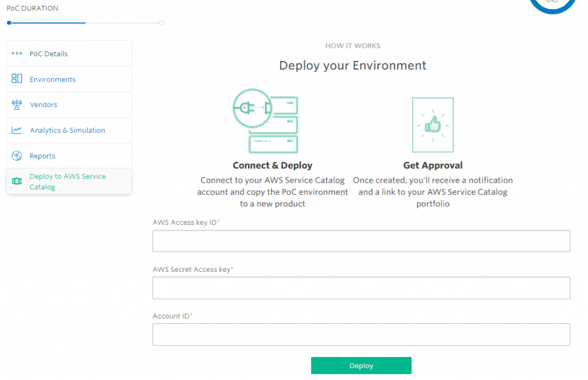Click the Connect & Deploy heading

pos(273,165)
